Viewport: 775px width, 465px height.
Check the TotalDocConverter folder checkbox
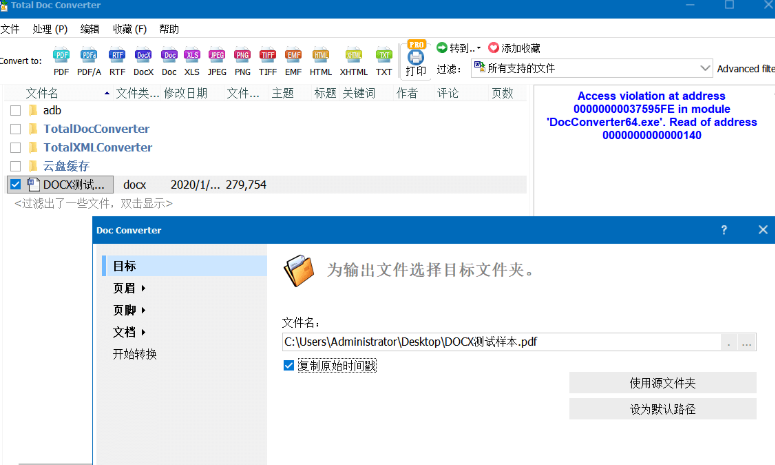pyautogui.click(x=15, y=129)
